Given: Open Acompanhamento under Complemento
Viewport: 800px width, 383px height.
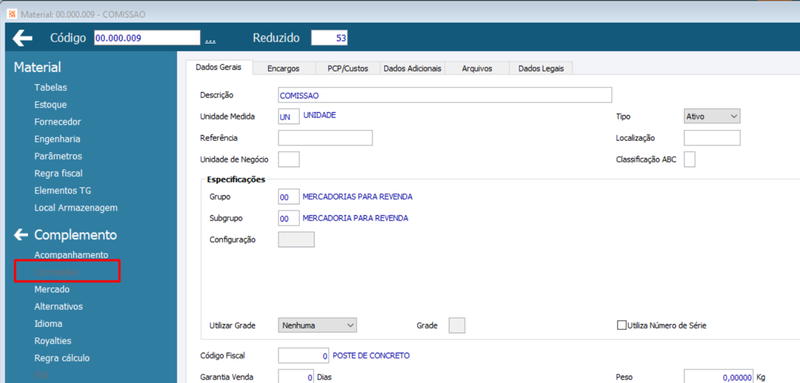Looking at the screenshot, I should point(71,254).
